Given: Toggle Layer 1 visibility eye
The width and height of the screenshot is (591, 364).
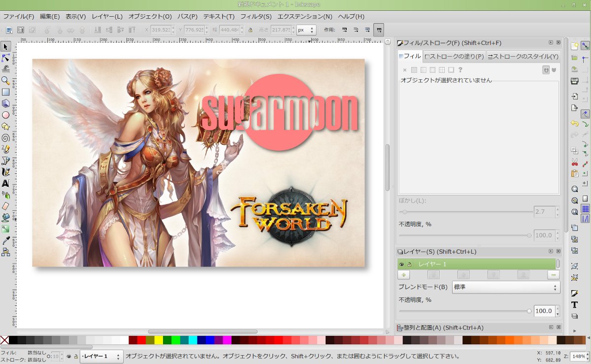Looking at the screenshot, I should (402, 265).
